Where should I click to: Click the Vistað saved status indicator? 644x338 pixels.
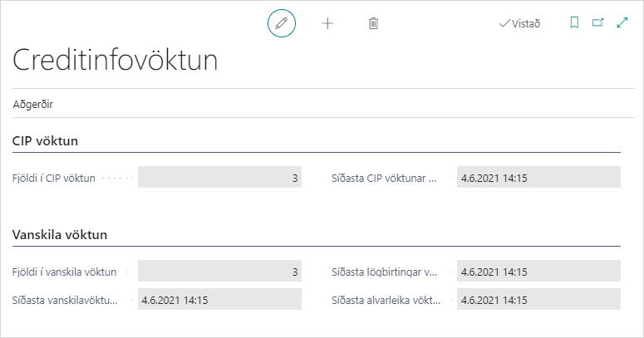point(519,24)
